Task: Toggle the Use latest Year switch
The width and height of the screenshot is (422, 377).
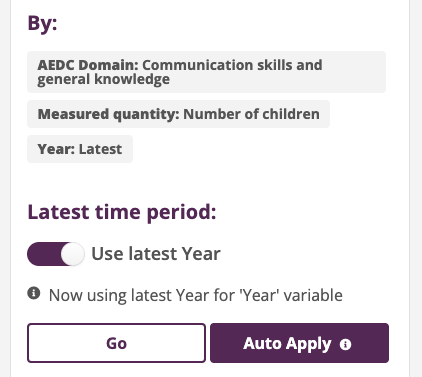Action: pos(56,254)
